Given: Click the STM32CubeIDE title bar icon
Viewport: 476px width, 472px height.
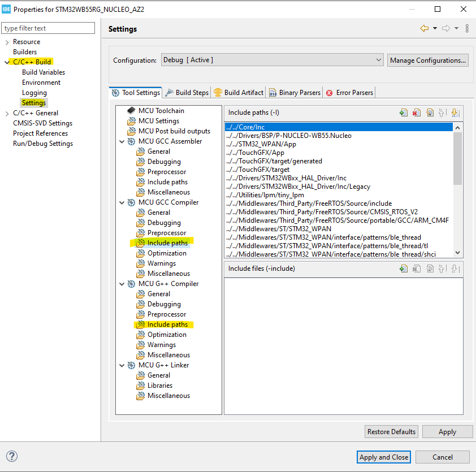Looking at the screenshot, I should tap(6, 9).
